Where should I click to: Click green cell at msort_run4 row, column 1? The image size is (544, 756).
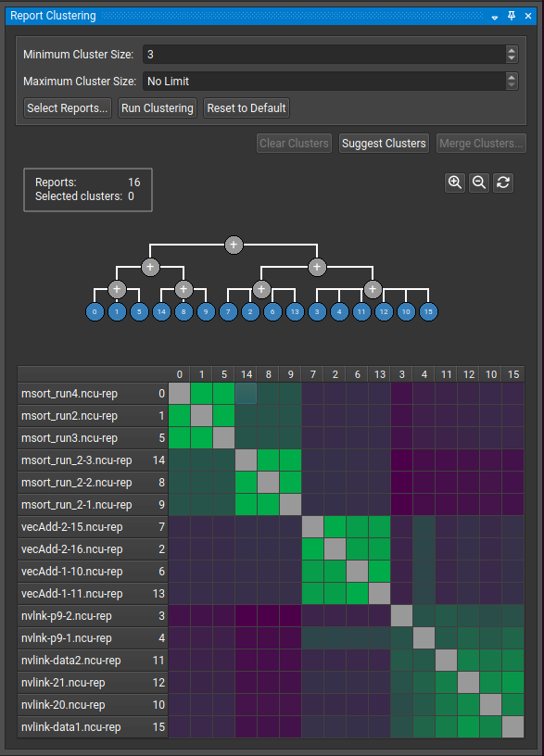202,394
